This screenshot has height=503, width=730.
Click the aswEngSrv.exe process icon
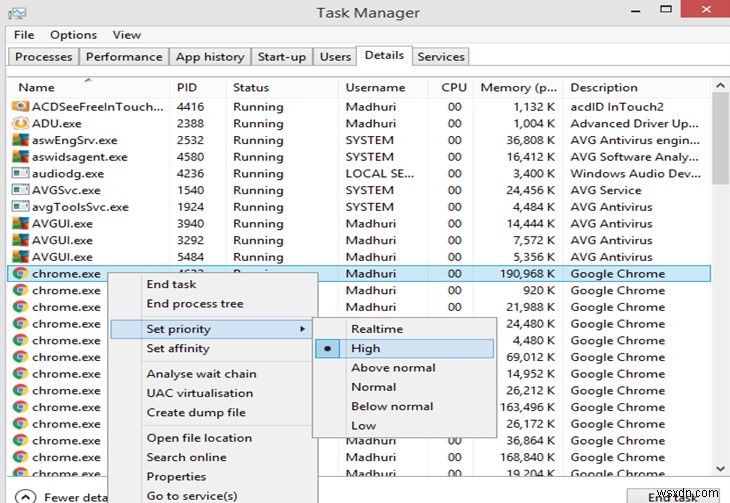20,141
